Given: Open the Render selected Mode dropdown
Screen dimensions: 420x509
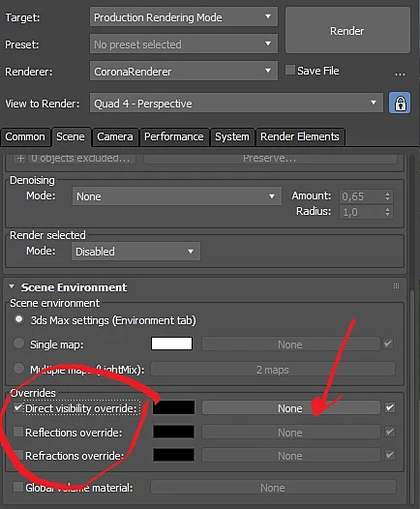Looking at the screenshot, I should pos(135,252).
